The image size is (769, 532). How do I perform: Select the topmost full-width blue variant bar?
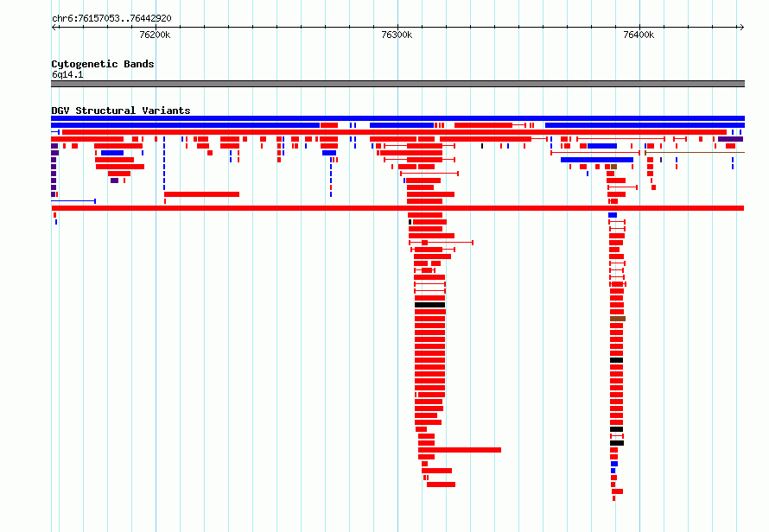pos(397,118)
